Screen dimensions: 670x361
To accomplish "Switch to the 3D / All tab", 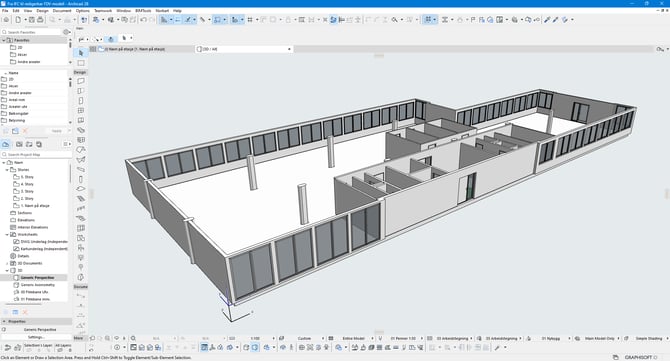I will pos(244,49).
